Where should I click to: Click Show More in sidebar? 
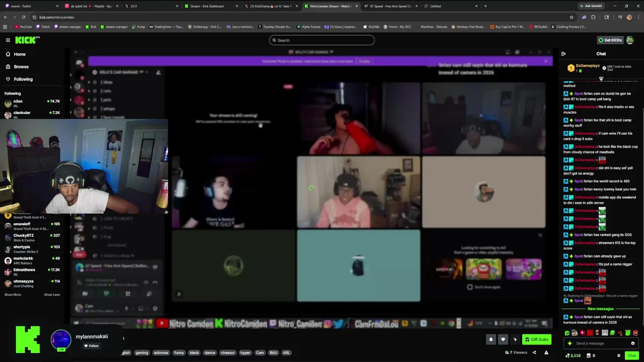(x=13, y=295)
